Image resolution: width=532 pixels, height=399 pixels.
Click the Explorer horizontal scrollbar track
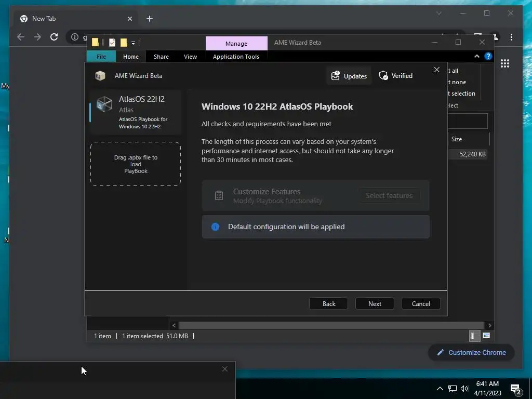click(331, 325)
